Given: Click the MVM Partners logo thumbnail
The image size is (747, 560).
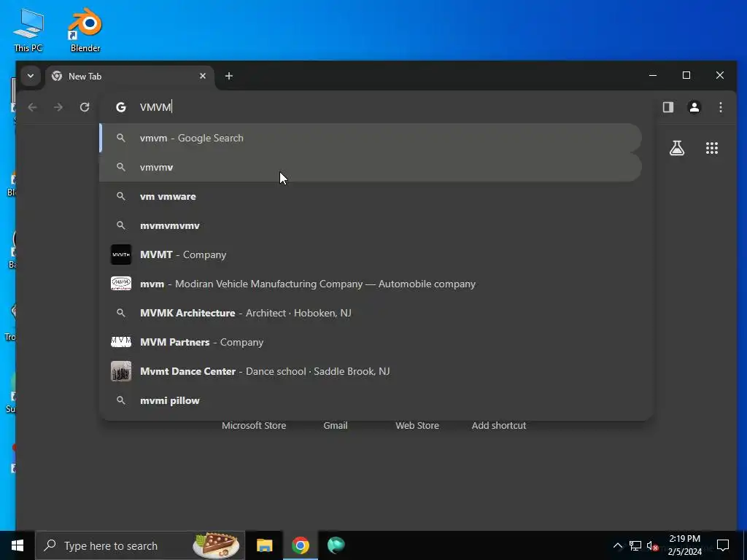Looking at the screenshot, I should coord(121,342).
